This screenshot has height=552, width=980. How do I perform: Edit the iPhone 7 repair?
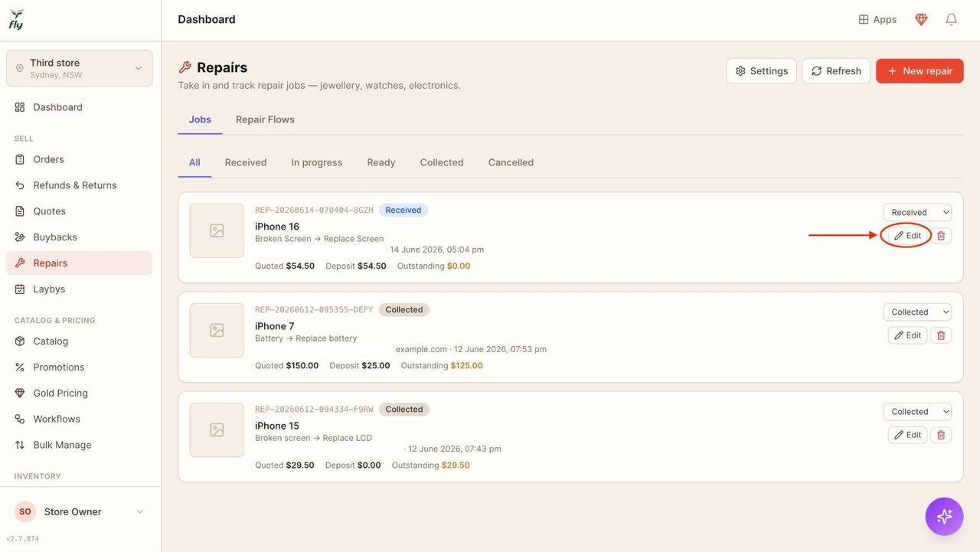[907, 335]
